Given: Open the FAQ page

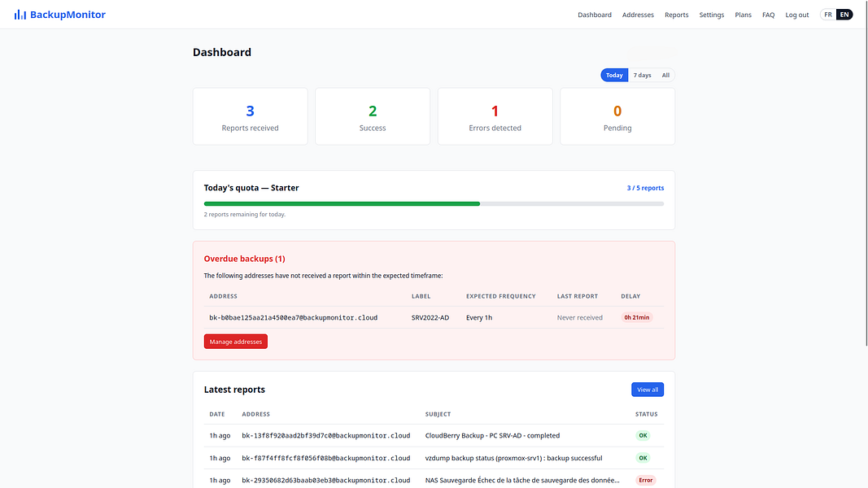Looking at the screenshot, I should click(769, 15).
